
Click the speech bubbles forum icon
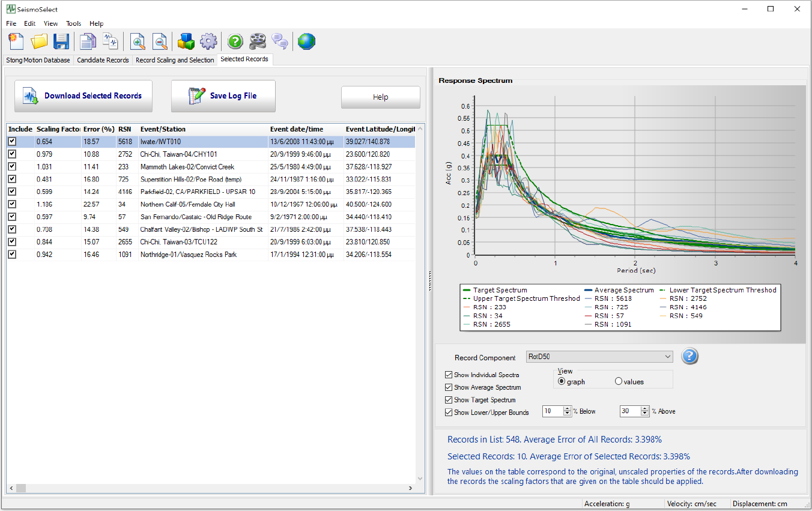280,41
